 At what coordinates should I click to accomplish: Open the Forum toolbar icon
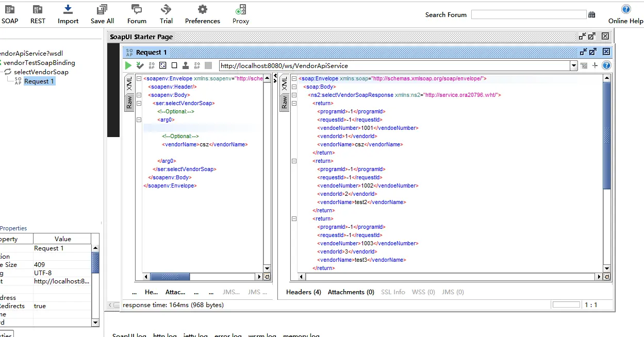coord(137,14)
